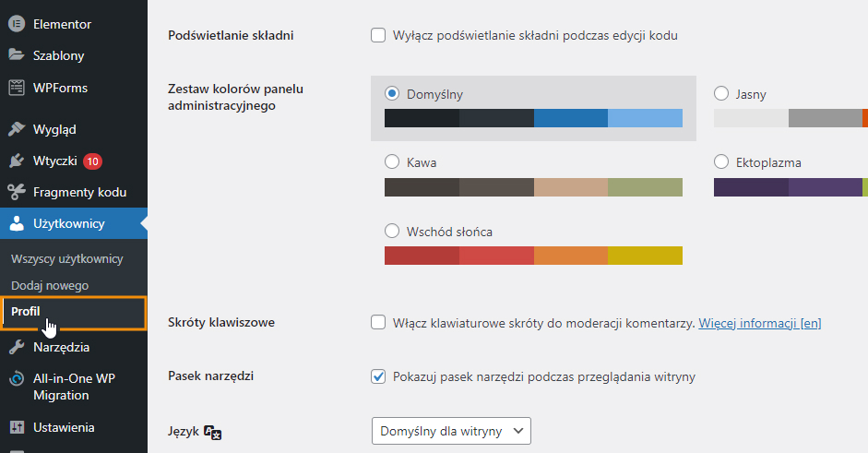Open Fragmenty kodu scissors icon

click(17, 192)
